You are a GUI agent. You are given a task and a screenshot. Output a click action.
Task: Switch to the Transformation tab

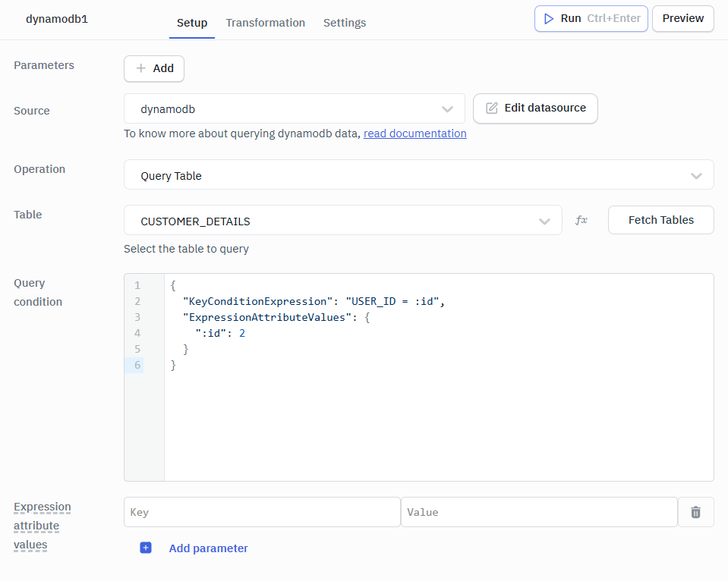click(266, 23)
